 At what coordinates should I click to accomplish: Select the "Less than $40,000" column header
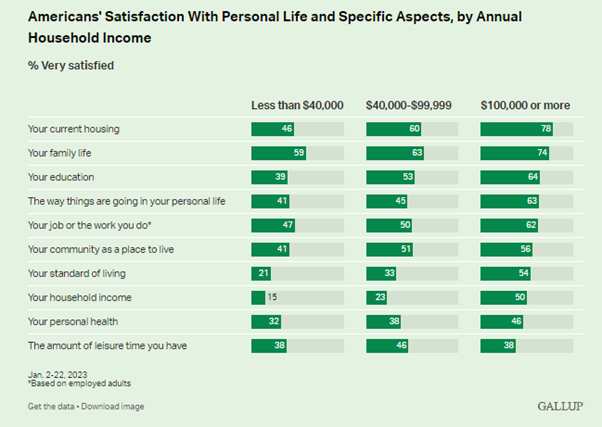tap(296, 105)
